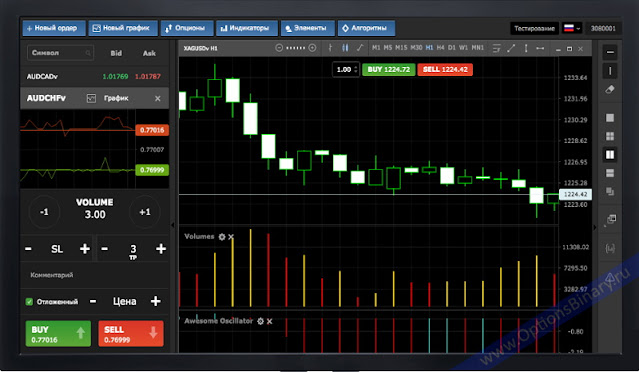The height and width of the screenshot is (372, 639).
Task: Click account number 3080001
Action: tap(603, 28)
